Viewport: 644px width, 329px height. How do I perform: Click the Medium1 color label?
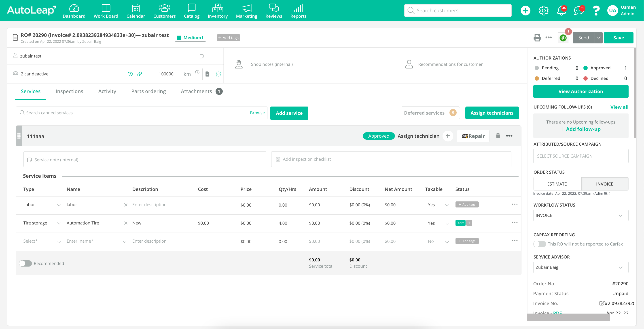(x=190, y=38)
